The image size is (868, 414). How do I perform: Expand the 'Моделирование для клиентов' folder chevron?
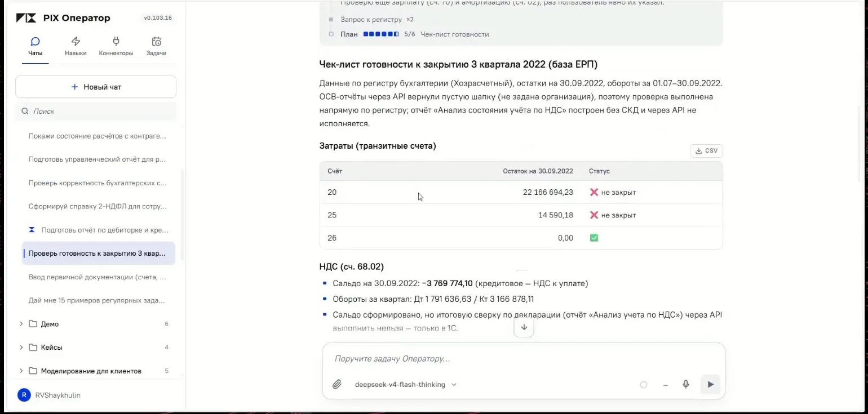pos(21,371)
